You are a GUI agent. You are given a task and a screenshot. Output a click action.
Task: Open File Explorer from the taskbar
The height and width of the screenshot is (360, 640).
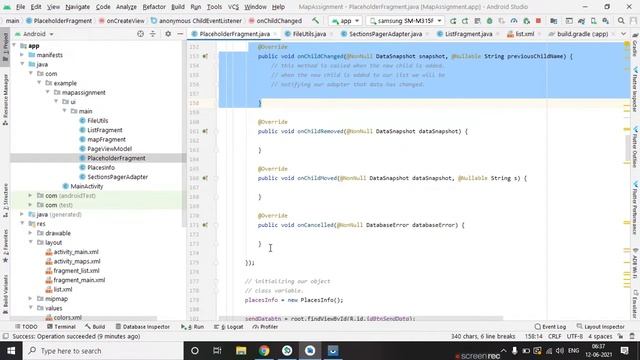(241, 351)
